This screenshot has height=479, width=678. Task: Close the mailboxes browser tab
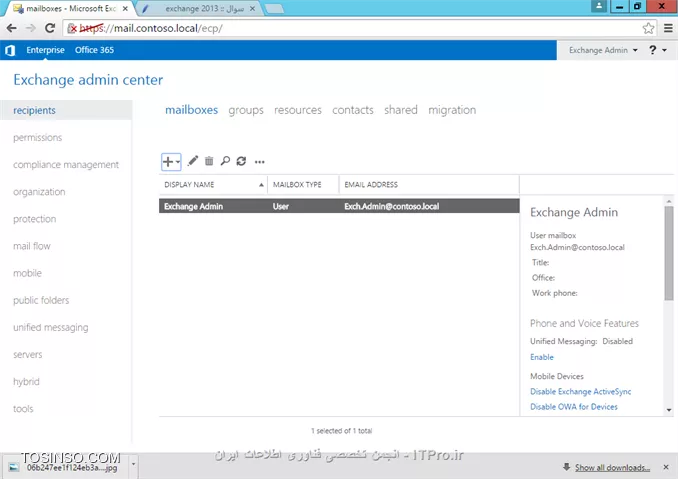coord(125,8)
